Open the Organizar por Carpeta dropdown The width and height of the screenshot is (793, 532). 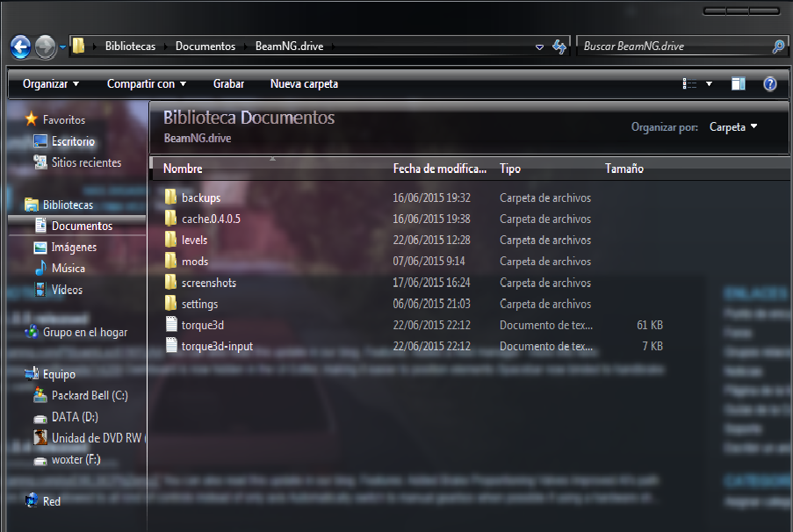(732, 127)
